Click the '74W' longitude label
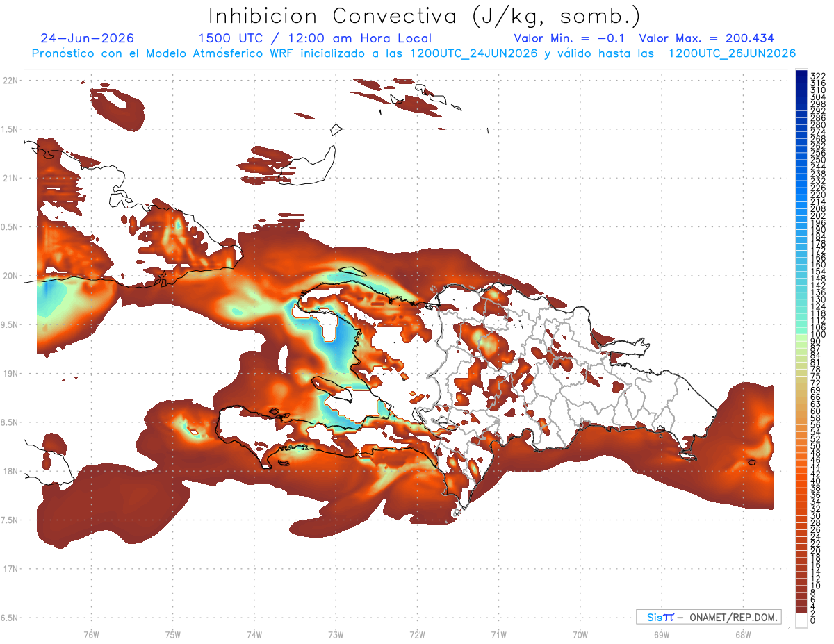The image size is (834, 644). pos(254,634)
